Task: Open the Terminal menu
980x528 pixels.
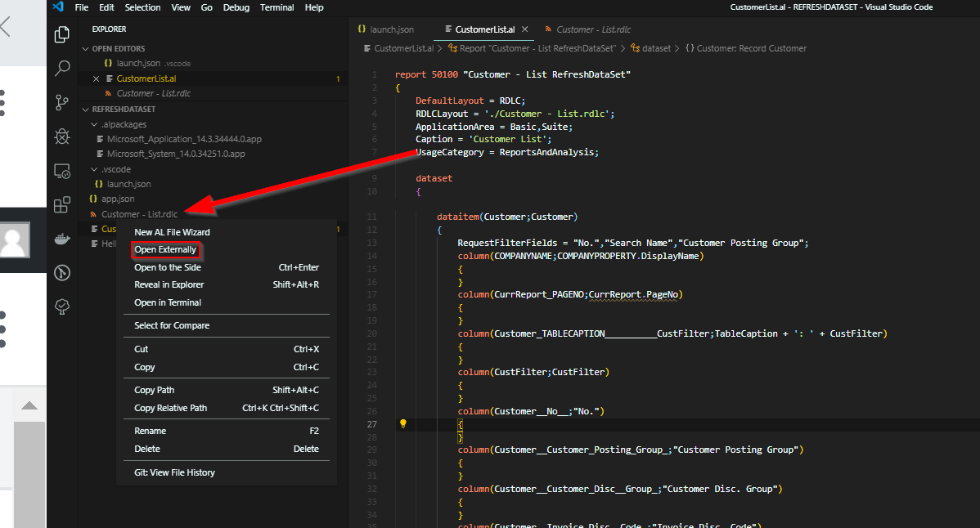Action: pyautogui.click(x=276, y=7)
